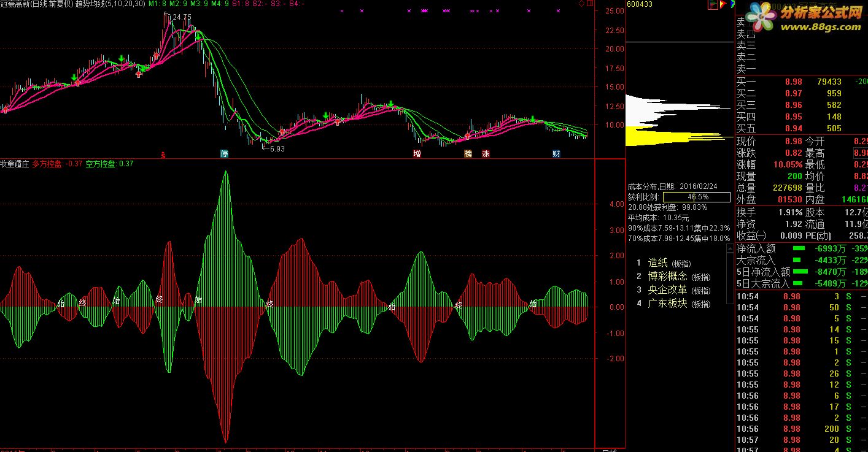This screenshot has width=868, height=452.
Task: Click the 4.00 indicator axis label
Action: click(616, 205)
